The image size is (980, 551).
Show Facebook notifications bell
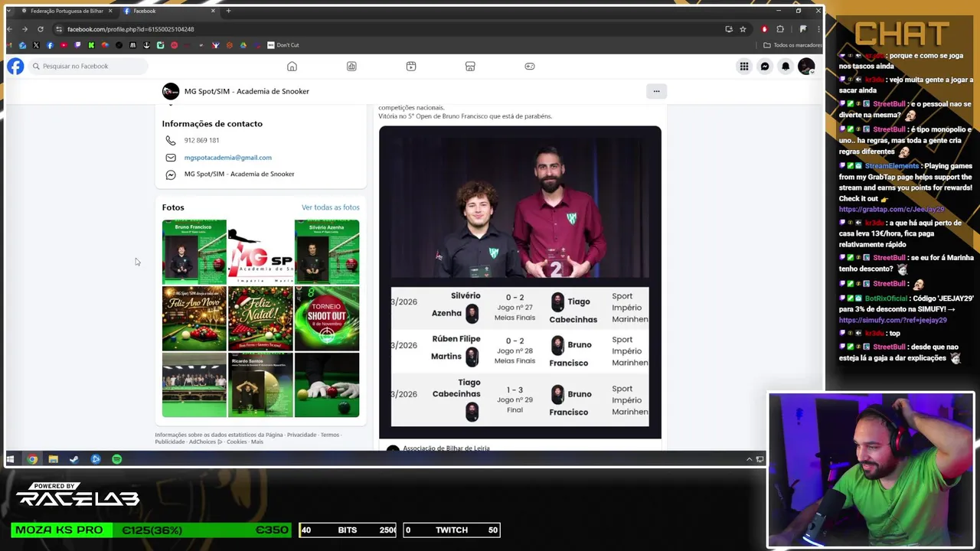click(x=786, y=67)
